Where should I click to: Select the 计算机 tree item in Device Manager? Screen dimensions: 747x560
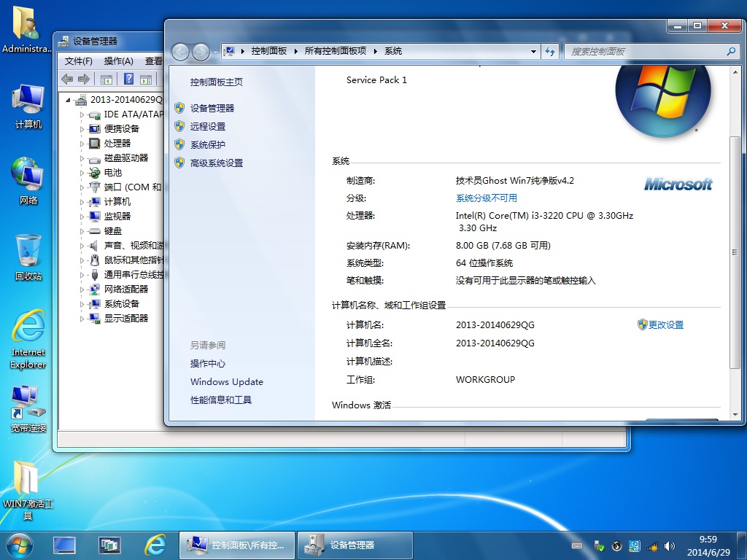tap(117, 201)
